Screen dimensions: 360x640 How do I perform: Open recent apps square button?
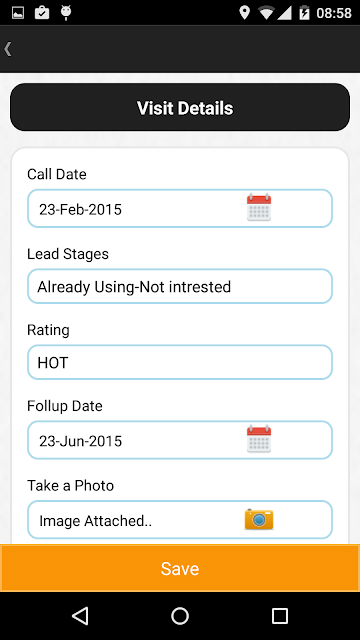[x=280, y=616]
